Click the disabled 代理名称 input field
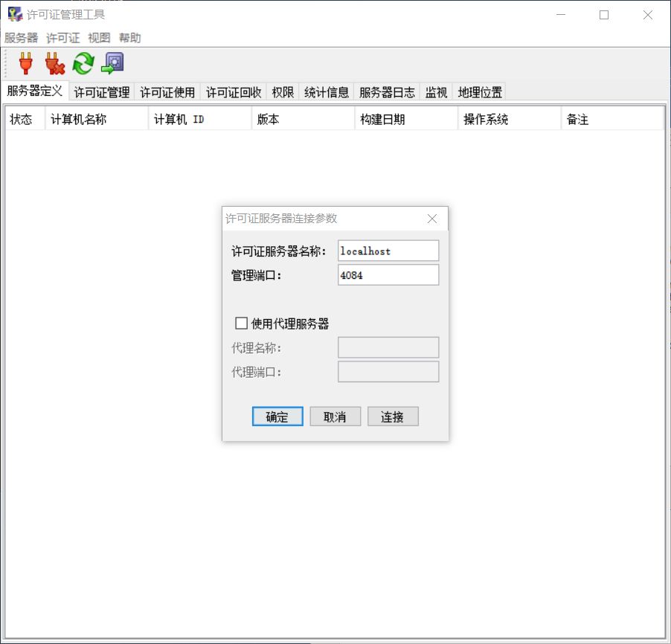 coord(388,347)
